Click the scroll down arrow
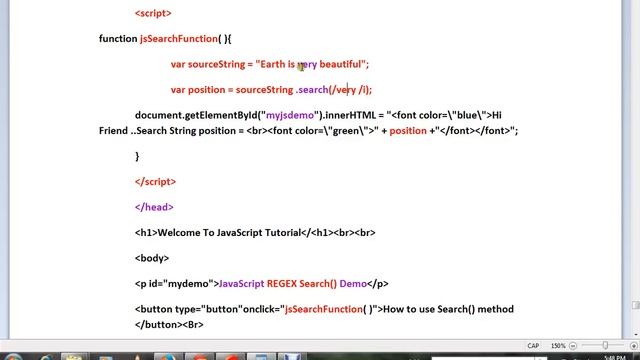The image size is (640, 360). pyautogui.click(x=636, y=335)
